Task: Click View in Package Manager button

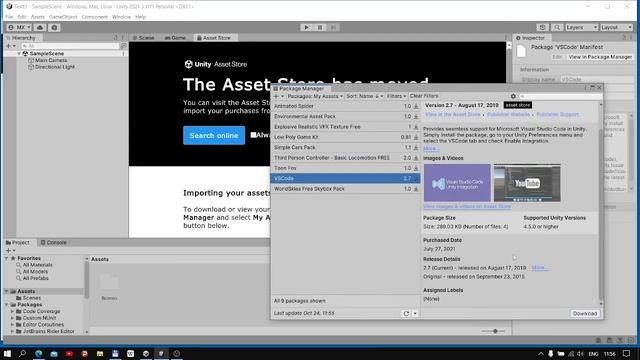Action: click(600, 57)
